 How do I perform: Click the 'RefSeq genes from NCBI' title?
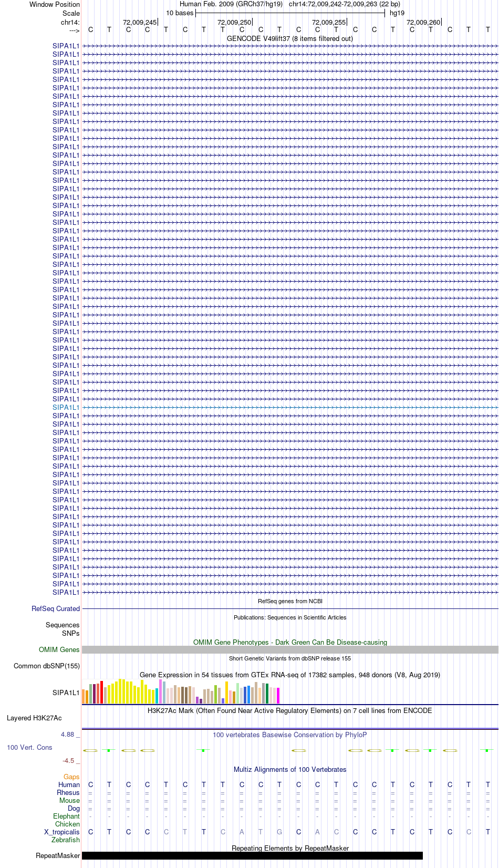tap(290, 601)
